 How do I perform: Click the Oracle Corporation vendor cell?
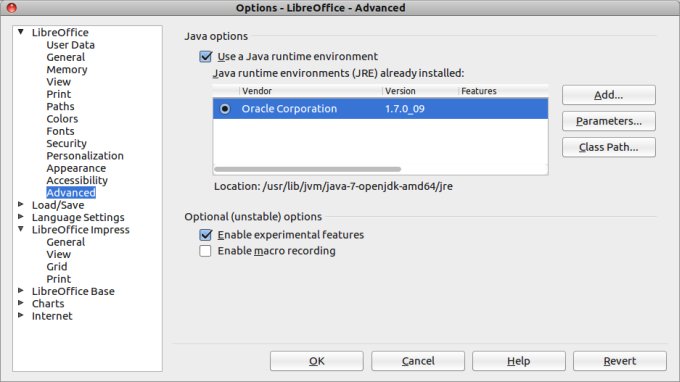click(x=289, y=109)
